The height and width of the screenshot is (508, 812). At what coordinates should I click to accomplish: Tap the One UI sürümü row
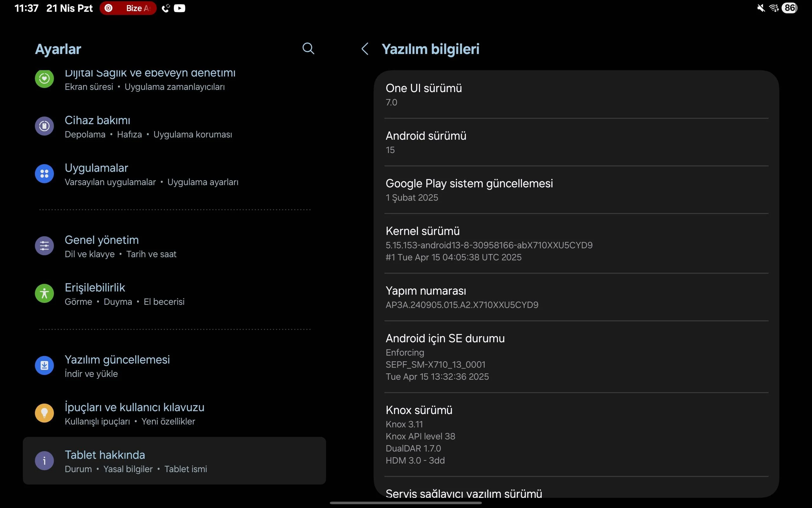tap(576, 95)
